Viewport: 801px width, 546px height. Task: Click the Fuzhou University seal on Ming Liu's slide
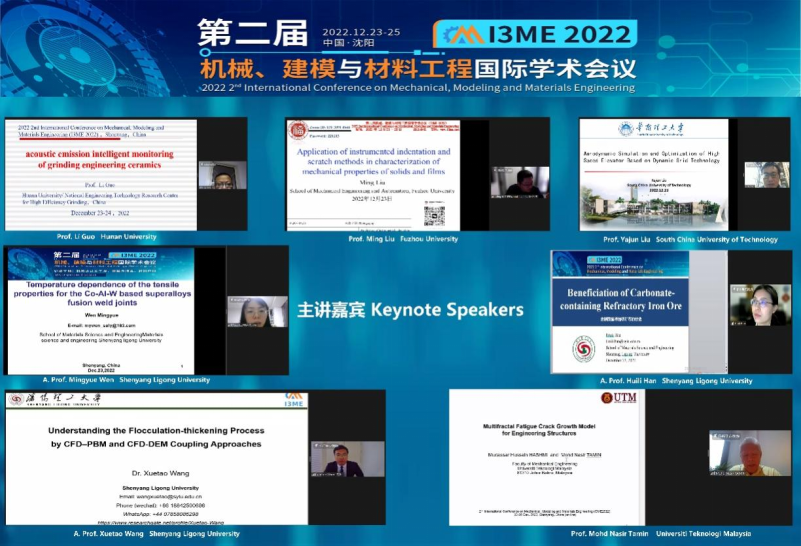pos(298,130)
